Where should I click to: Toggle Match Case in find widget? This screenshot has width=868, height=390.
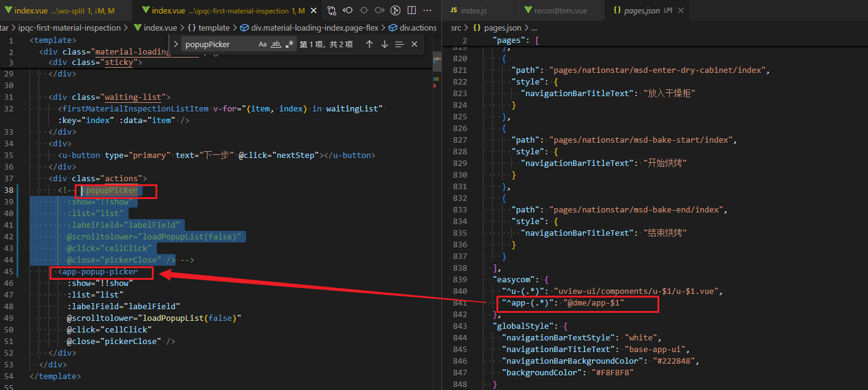pos(263,44)
